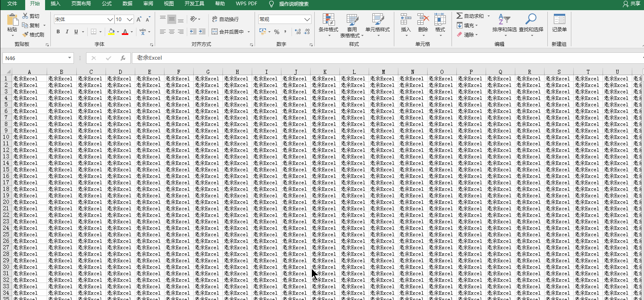Open Conditional Formatting (条件格式)
Viewport: 644px width, 300px height.
(328, 25)
